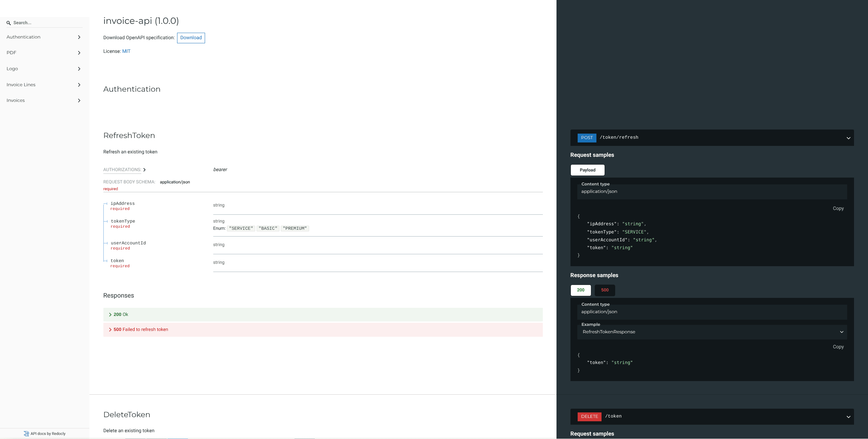
Task: Expand the POST /token/refresh endpoint dropdown
Action: click(848, 138)
